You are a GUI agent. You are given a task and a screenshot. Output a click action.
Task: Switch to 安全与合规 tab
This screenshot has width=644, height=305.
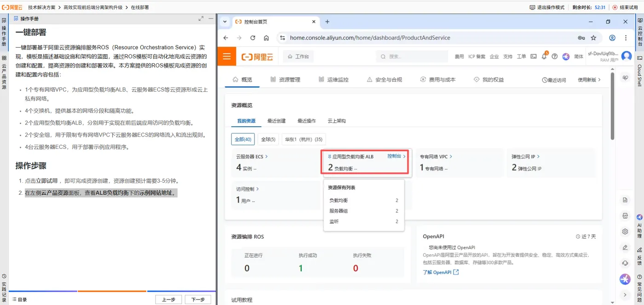[x=385, y=79]
